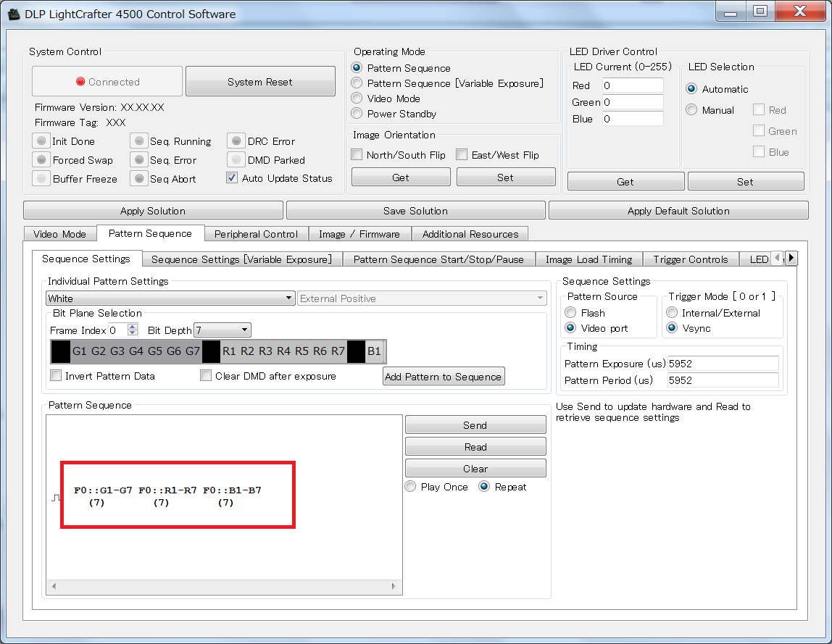This screenshot has width=832, height=644.
Task: Open the Bit Depth dropdown
Action: [x=222, y=330]
